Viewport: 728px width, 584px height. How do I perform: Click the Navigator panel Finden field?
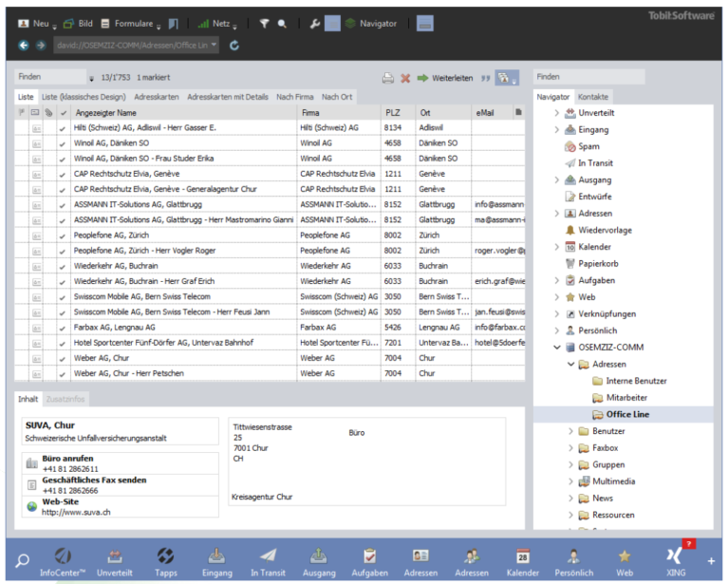[588, 77]
